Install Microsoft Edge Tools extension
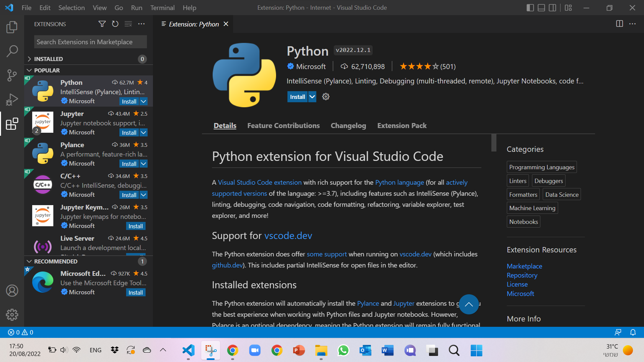Viewport: 644px width, 362px height. pyautogui.click(x=136, y=293)
